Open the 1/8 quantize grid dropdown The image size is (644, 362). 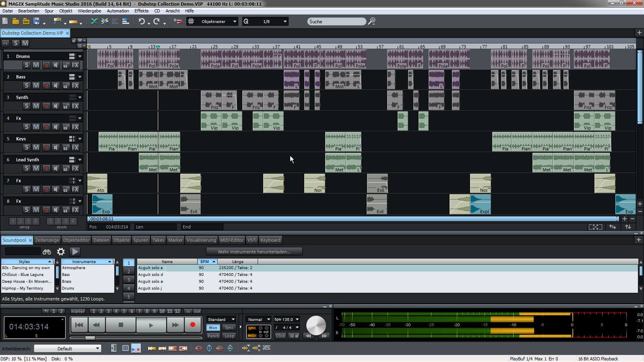(265, 22)
